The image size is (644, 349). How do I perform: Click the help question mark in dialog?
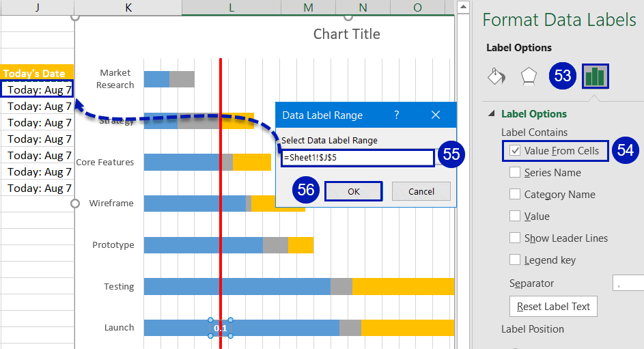(397, 115)
